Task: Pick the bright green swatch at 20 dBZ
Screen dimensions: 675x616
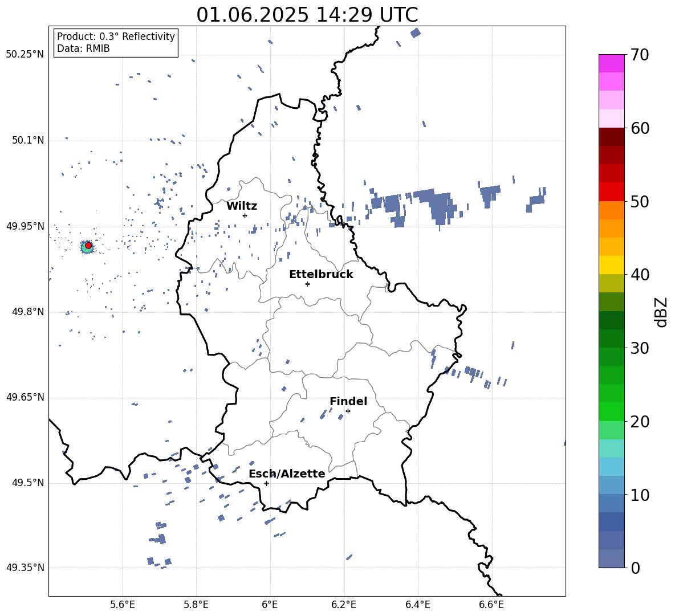Action: click(x=611, y=411)
